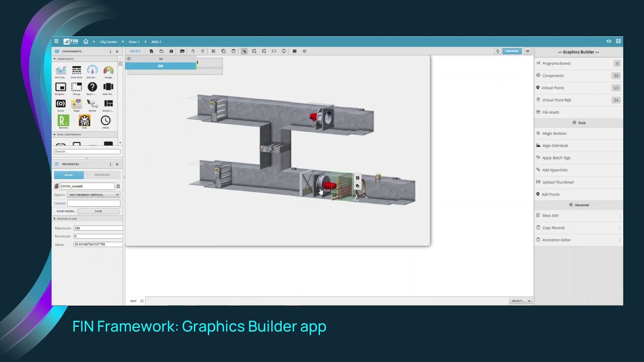Click the redo arrow toolbar icon
This screenshot has width=644, height=362.
[203, 51]
